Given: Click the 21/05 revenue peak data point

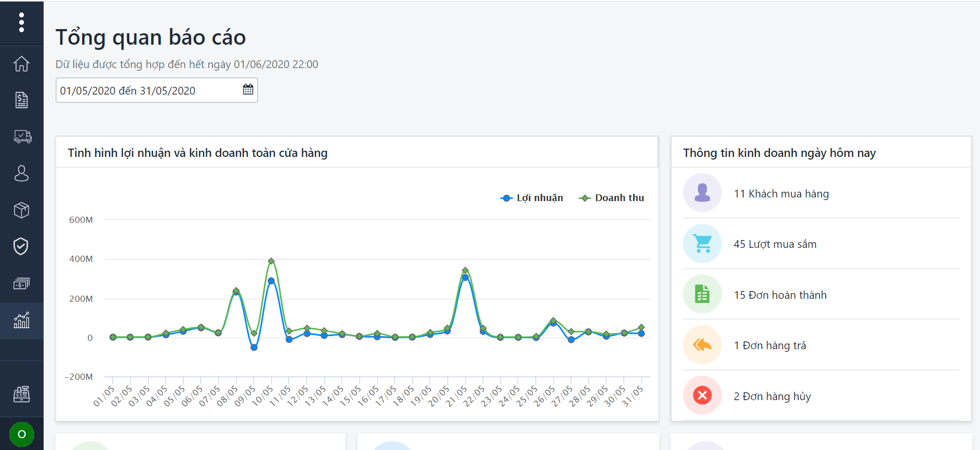Looking at the screenshot, I should tap(465, 270).
